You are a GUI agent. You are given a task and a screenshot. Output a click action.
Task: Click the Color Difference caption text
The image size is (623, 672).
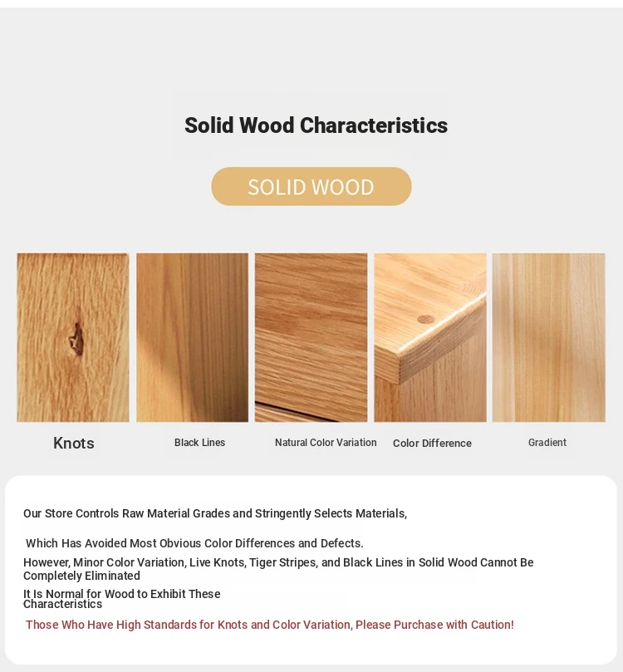click(432, 443)
